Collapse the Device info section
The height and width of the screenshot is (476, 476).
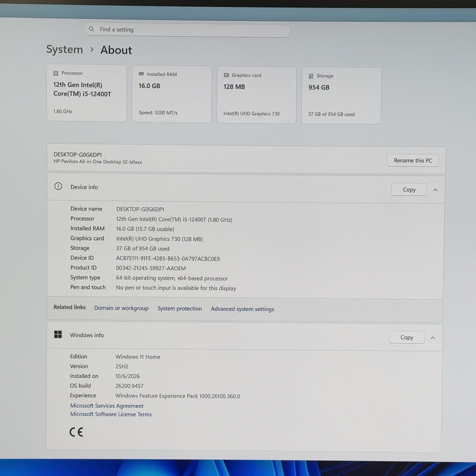tap(435, 190)
